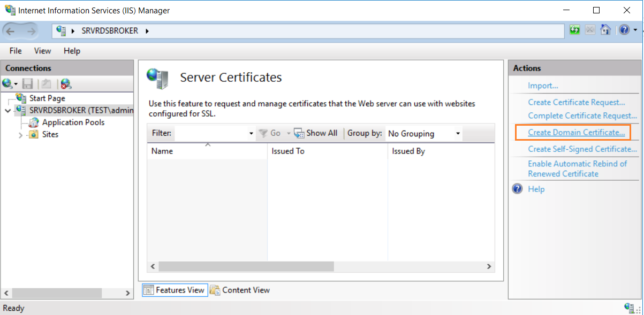Switch to Content View tab
644x315 pixels.
click(x=240, y=290)
